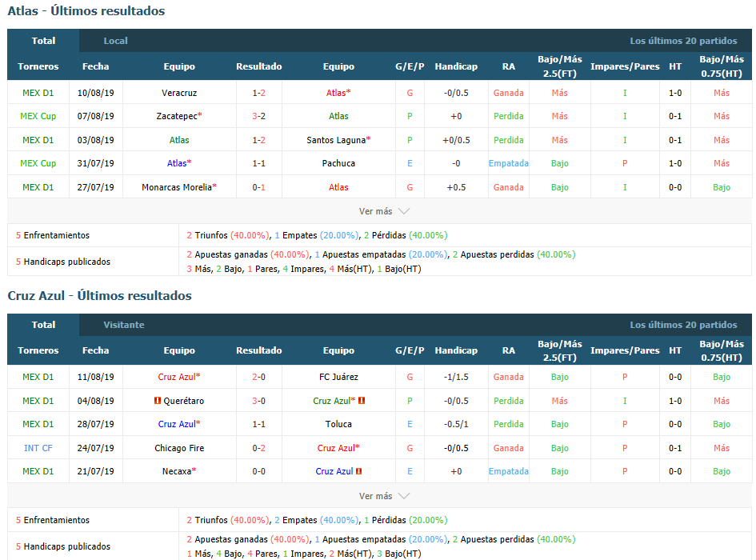Click the 'Atlas - Últimos resultados' heading

click(86, 10)
